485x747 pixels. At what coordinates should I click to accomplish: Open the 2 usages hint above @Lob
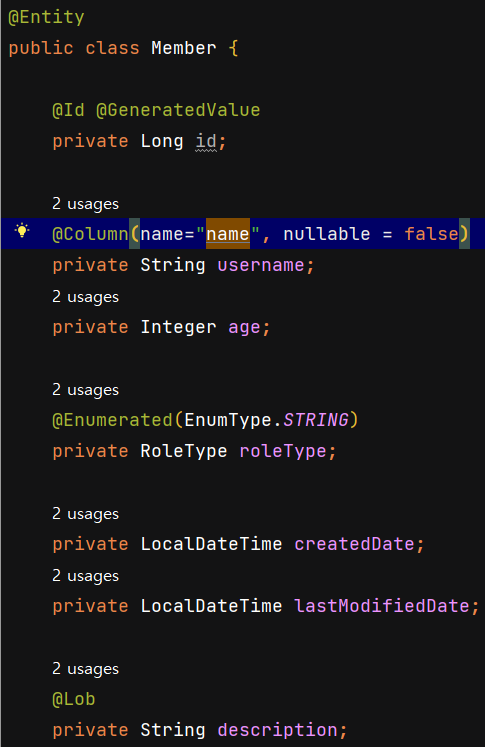86,669
